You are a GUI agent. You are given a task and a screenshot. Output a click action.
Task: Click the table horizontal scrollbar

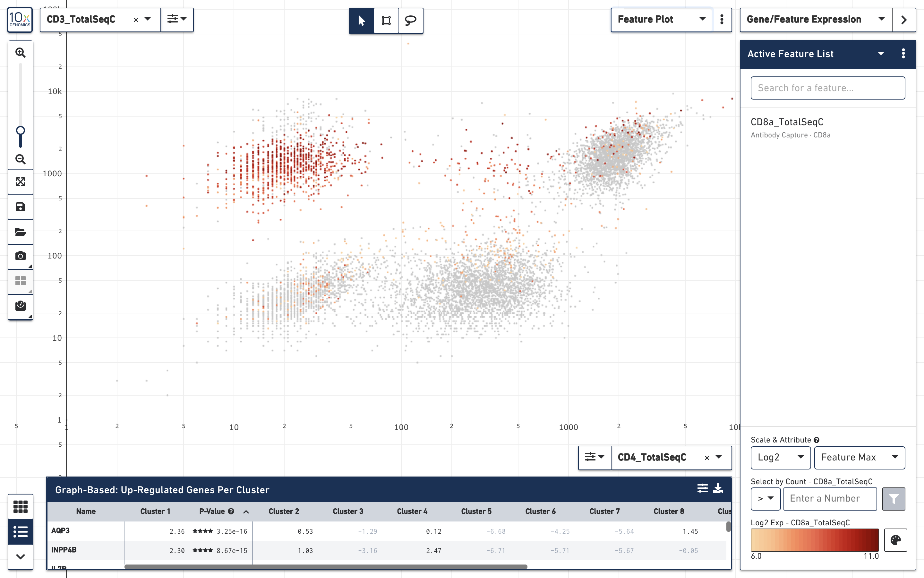326,566
